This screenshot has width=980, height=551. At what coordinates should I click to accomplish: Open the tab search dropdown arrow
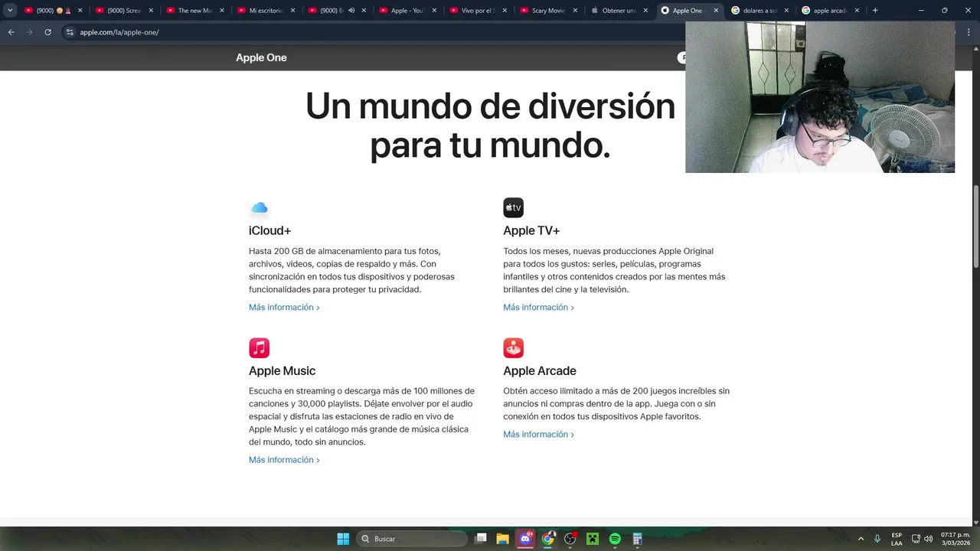tap(10, 11)
